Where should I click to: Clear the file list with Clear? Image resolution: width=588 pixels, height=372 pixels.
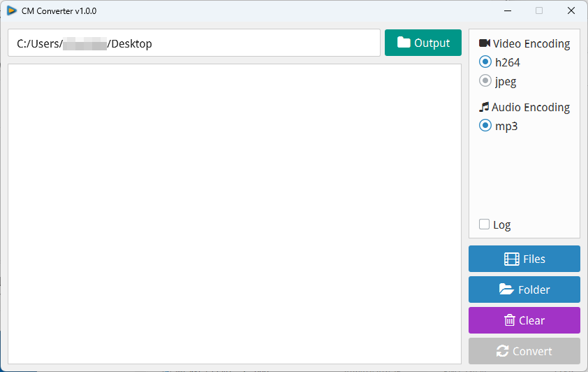point(524,320)
